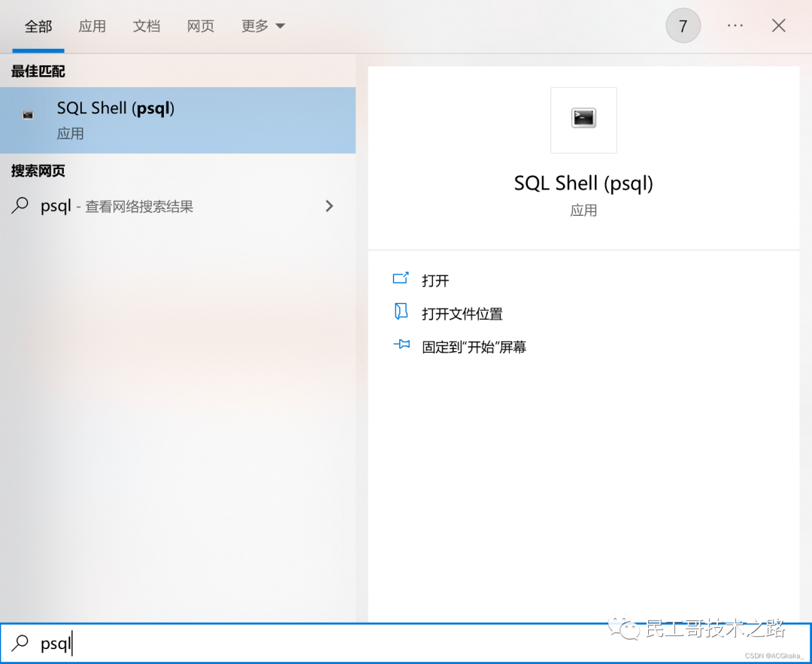Click the SQL Shell (psql) app icon thumbnail
This screenshot has width=812, height=664.
[x=583, y=120]
